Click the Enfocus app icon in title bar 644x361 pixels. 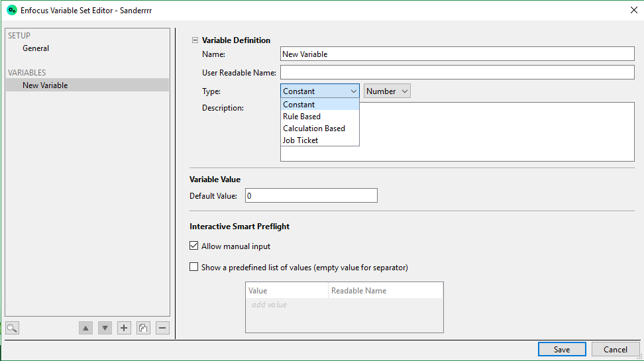pyautogui.click(x=11, y=10)
